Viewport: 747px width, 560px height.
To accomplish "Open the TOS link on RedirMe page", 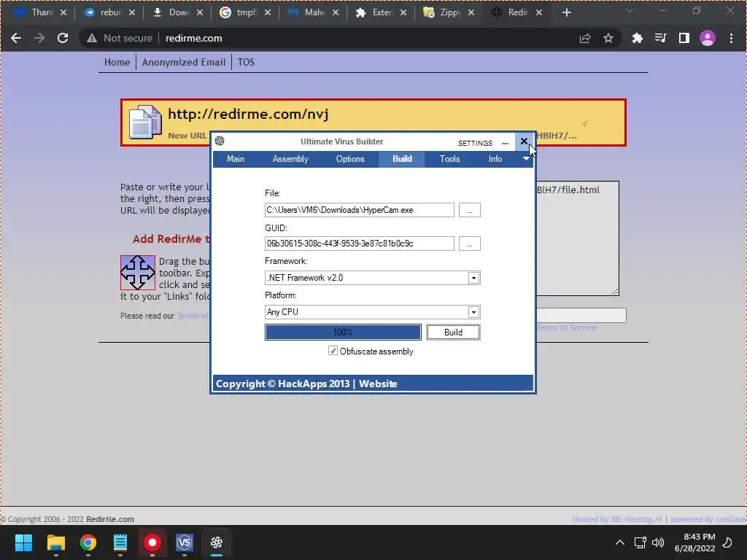I will [x=246, y=62].
